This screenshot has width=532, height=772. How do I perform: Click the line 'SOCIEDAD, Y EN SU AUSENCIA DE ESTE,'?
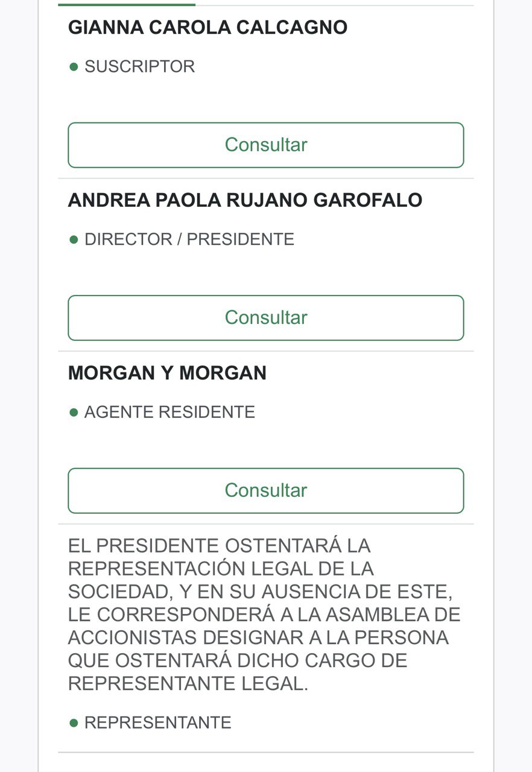(261, 592)
